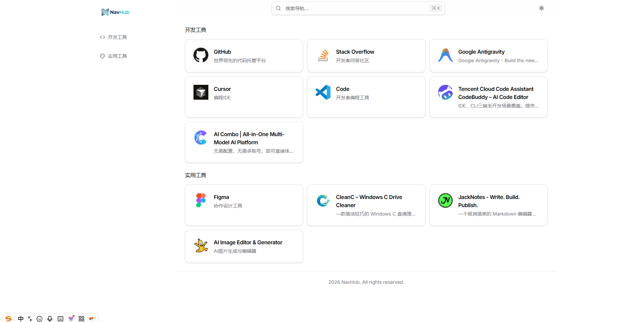Open the emoji picker on the input toolbar

coord(39,318)
